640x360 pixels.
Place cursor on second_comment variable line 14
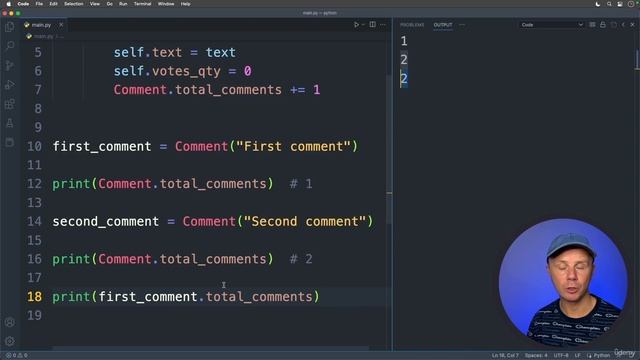(105, 221)
